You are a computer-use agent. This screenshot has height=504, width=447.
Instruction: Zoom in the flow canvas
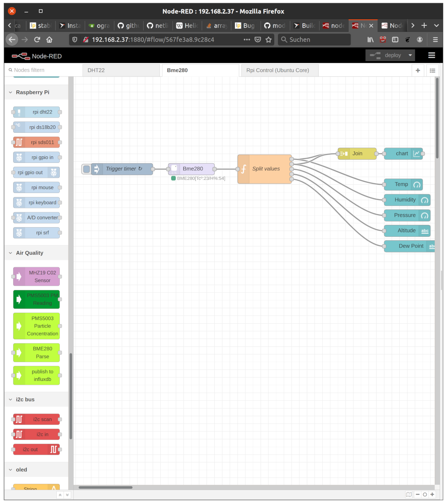tap(432, 494)
